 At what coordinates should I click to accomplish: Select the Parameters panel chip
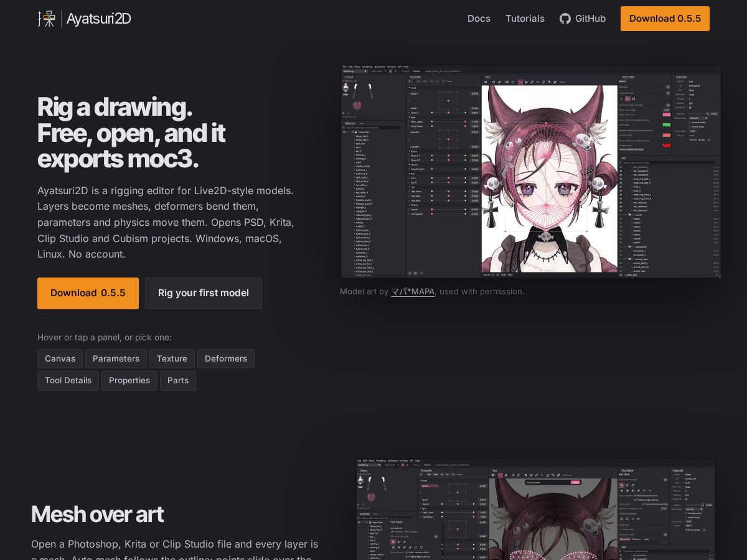point(116,358)
